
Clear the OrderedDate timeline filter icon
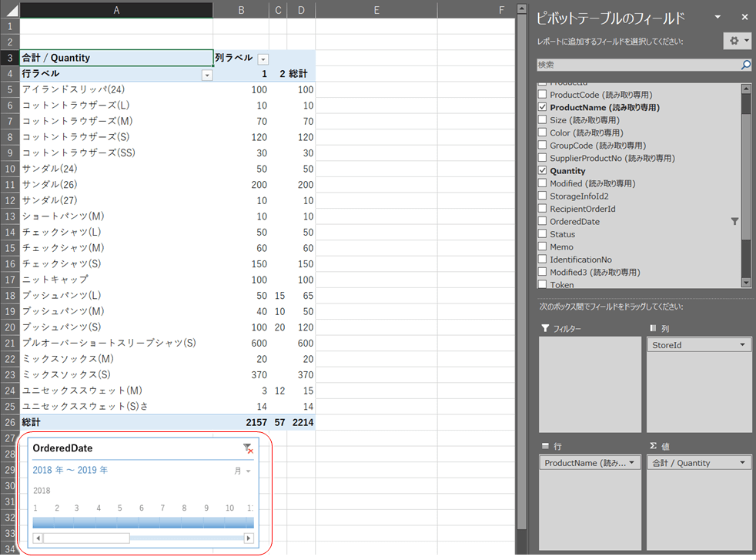click(x=247, y=448)
